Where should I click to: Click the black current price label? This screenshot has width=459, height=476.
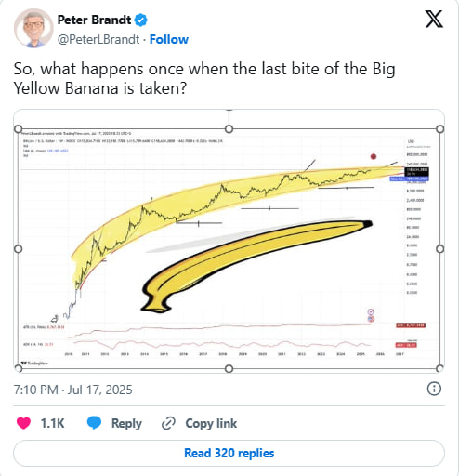tap(417, 171)
